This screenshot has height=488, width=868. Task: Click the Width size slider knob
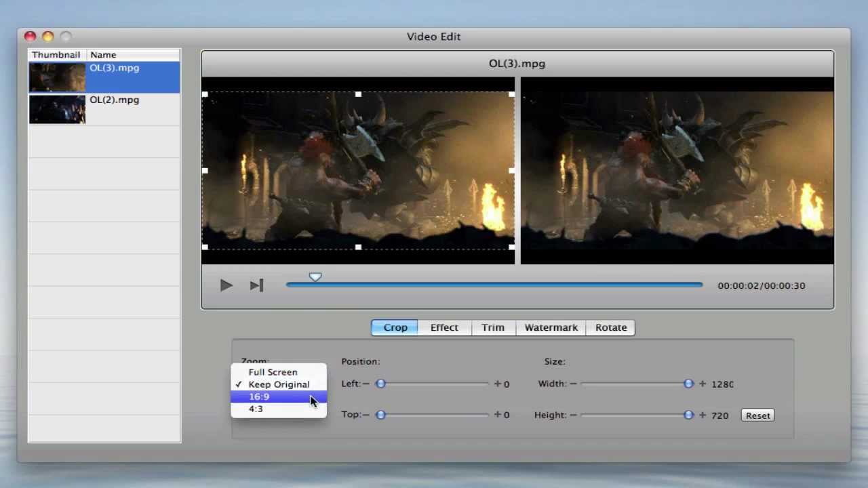pos(688,384)
